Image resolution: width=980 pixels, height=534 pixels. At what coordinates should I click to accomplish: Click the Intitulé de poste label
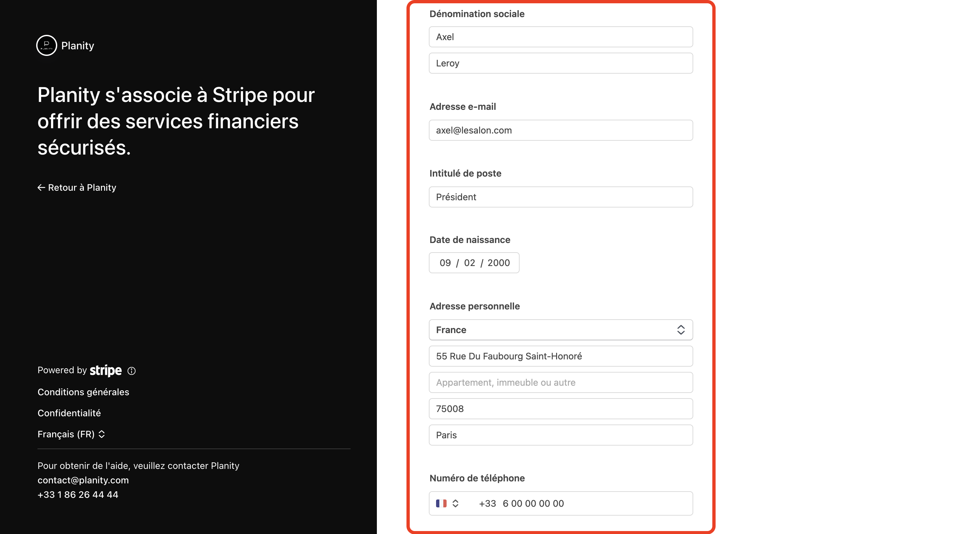tap(465, 173)
